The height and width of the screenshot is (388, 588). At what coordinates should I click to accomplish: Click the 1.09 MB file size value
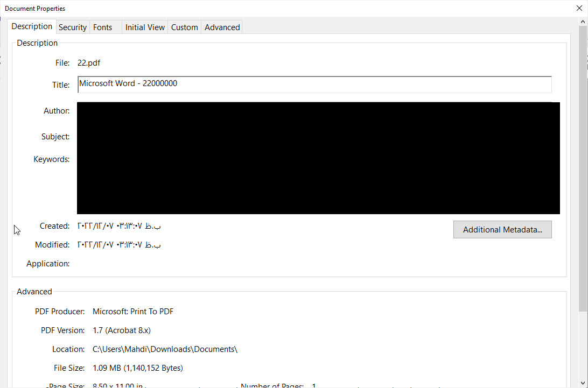138,368
